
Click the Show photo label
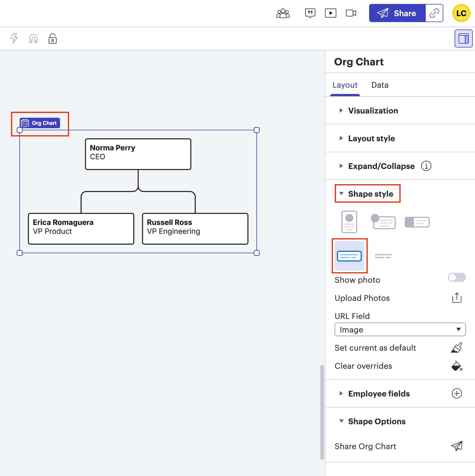pyautogui.click(x=357, y=280)
